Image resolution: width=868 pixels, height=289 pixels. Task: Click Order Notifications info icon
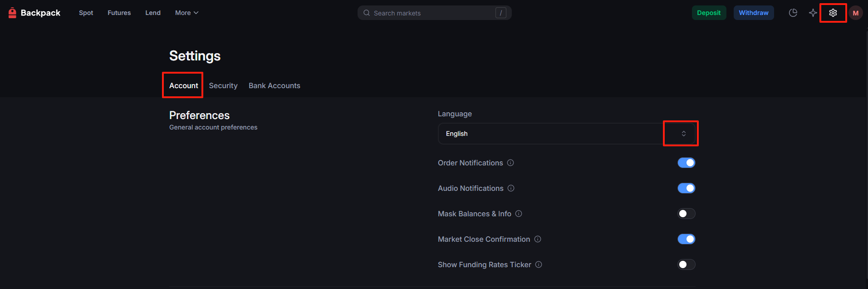point(510,163)
